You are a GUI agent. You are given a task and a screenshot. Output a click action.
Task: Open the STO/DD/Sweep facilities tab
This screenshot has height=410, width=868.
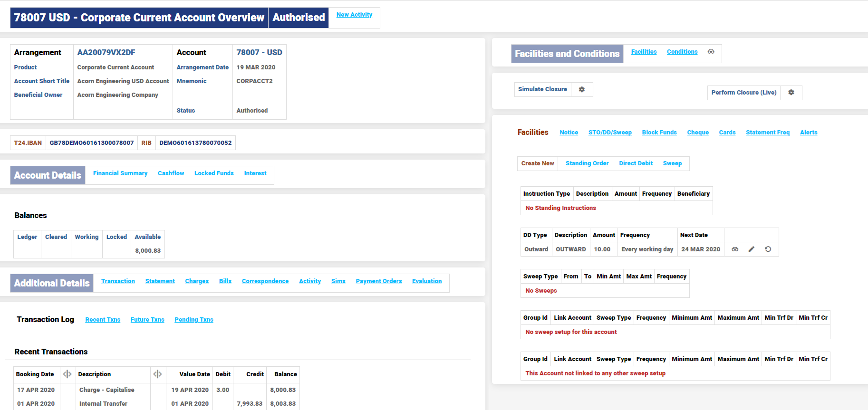click(x=610, y=133)
